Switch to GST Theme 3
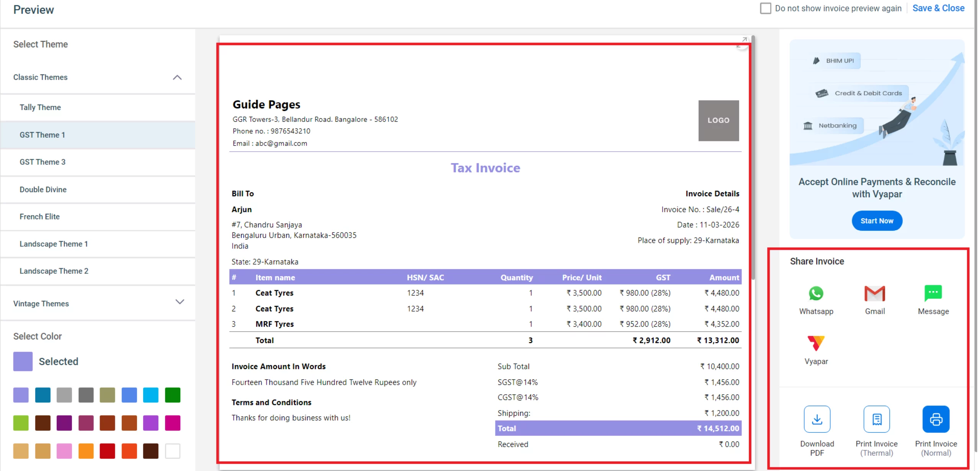The height and width of the screenshot is (471, 980). pos(42,162)
